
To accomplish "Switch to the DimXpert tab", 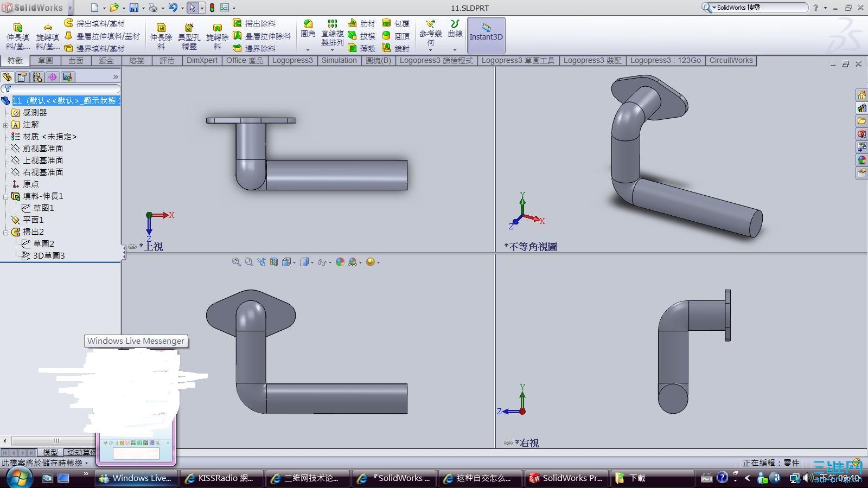I will [x=202, y=61].
